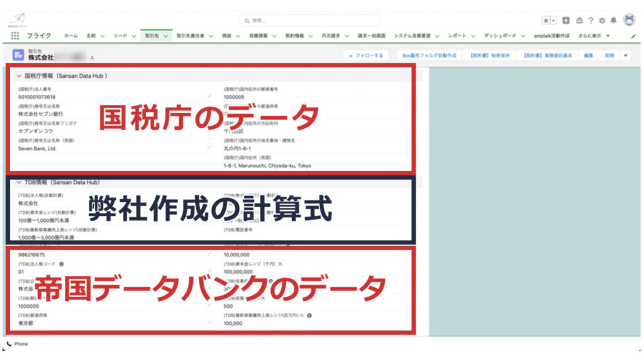
Task: Show info tooltip for (TDB)最新期業績売上高レンジ 小
Action: [x=309, y=315]
